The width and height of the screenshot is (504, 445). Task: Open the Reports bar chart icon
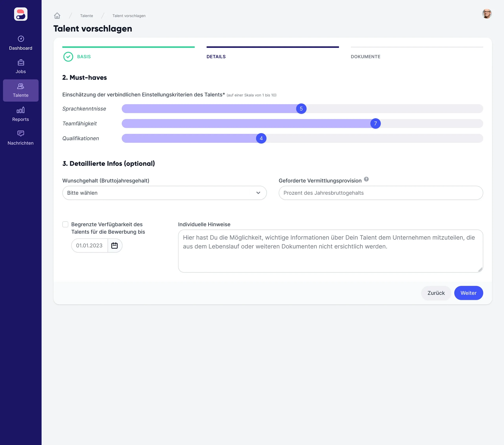coord(21,110)
